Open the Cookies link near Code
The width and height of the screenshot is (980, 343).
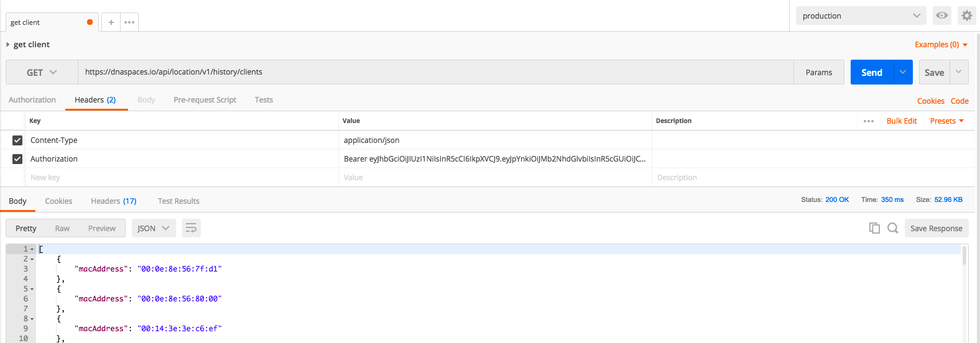[931, 101]
